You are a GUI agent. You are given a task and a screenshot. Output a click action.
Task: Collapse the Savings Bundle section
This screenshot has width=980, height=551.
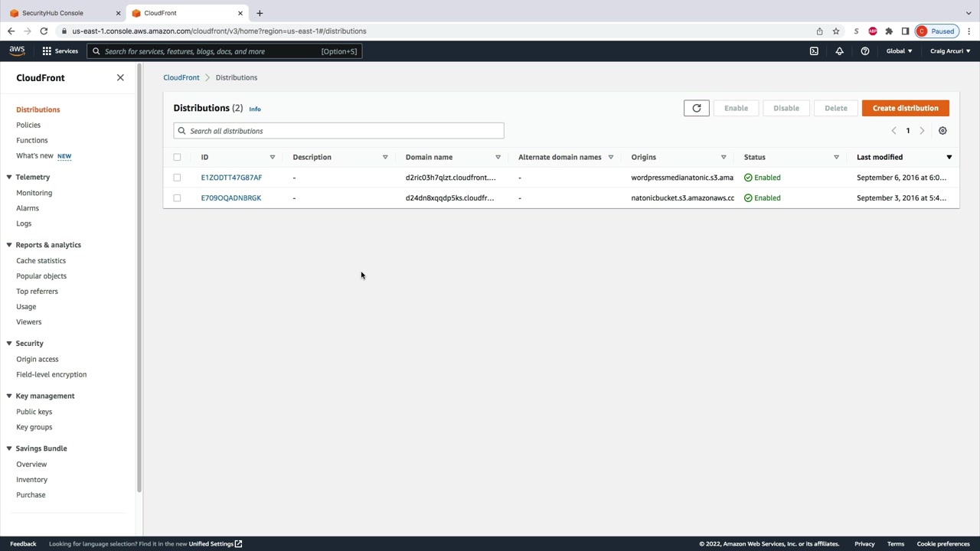pyautogui.click(x=9, y=448)
